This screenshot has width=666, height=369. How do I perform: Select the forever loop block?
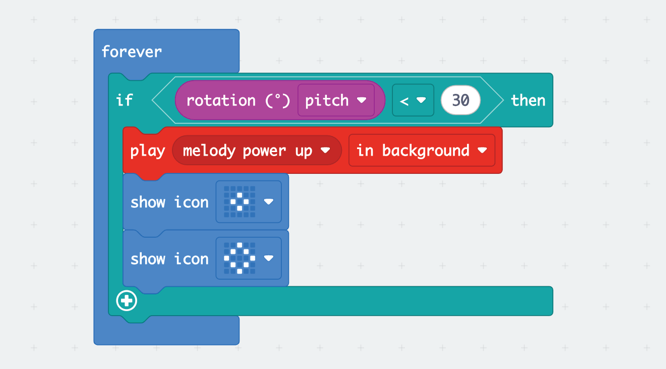pyautogui.click(x=132, y=52)
